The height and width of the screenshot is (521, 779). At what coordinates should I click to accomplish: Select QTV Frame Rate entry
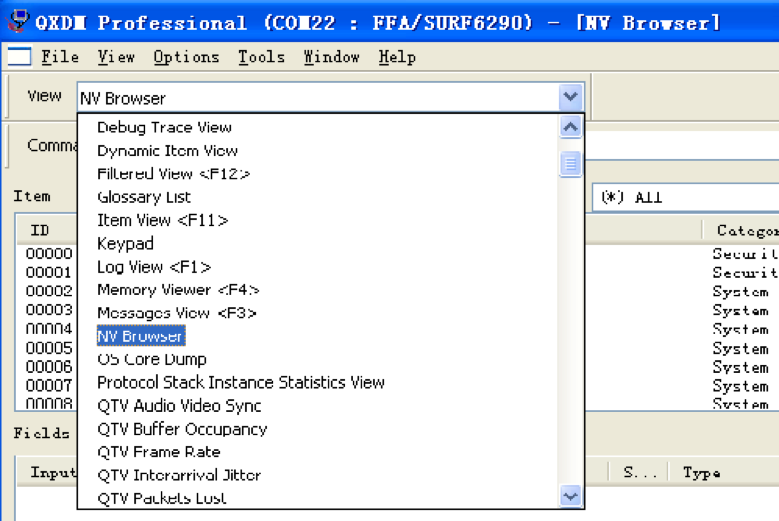pos(159,452)
